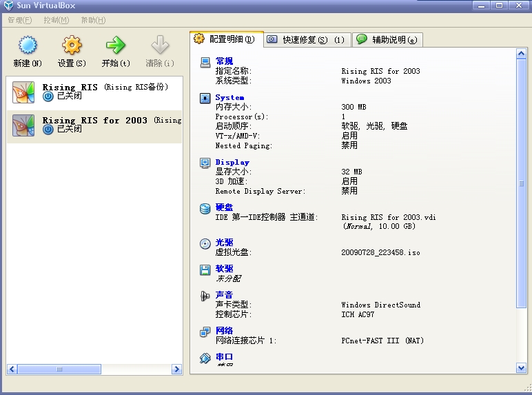
Task: Open the 软驱 floppy settings link
Action: point(224,268)
